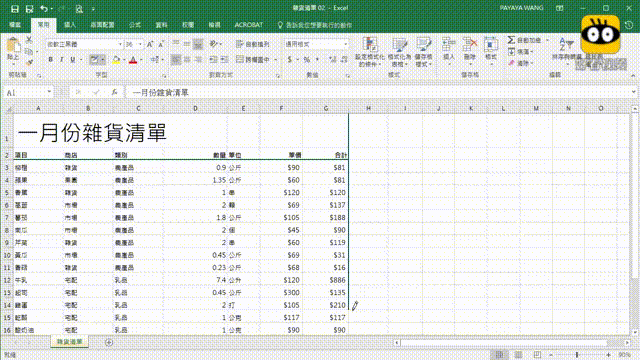Switch to Page Break Preview in status bar
Screen dimensions: 640x360
point(538,355)
